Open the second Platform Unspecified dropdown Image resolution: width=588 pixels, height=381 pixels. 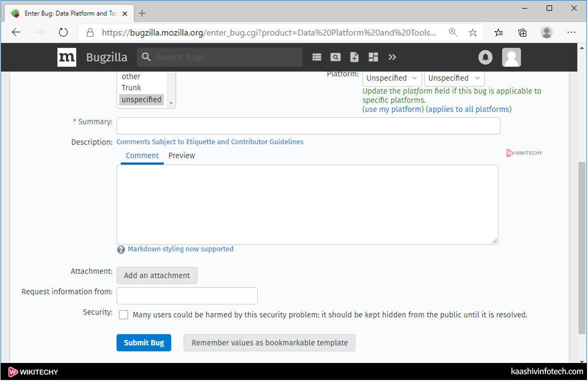(x=454, y=78)
